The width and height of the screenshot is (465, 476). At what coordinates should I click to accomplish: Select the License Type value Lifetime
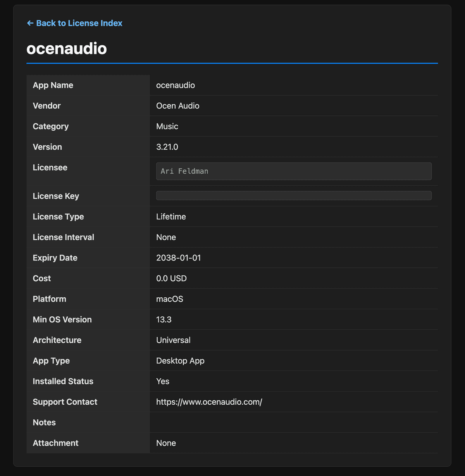(171, 217)
